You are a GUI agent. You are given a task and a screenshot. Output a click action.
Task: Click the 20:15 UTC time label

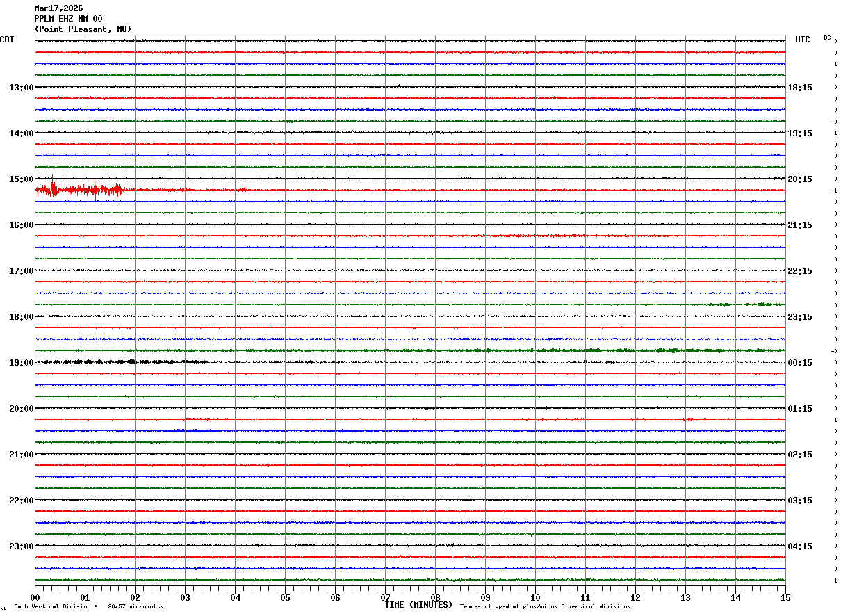tap(800, 179)
